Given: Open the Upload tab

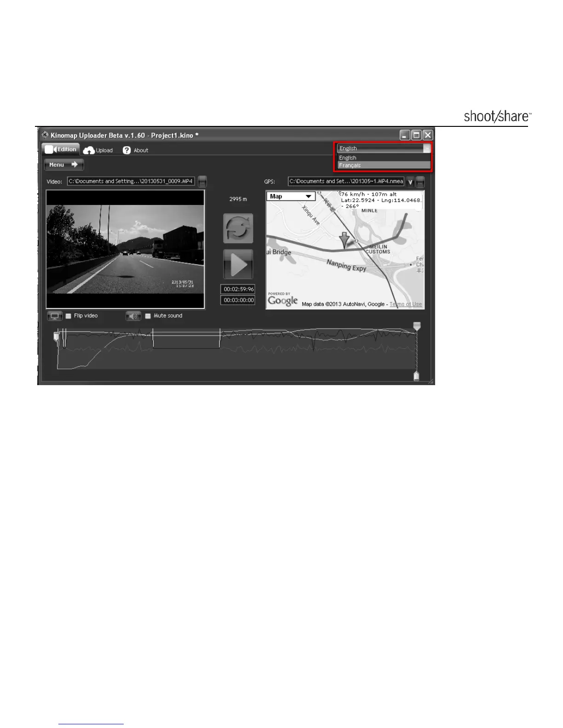Looking at the screenshot, I should click(x=98, y=150).
